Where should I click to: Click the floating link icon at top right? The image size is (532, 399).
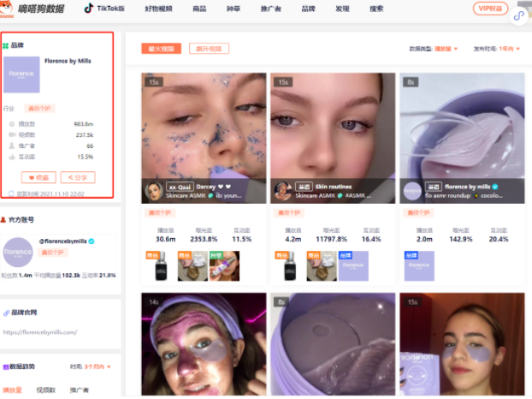coord(518,16)
